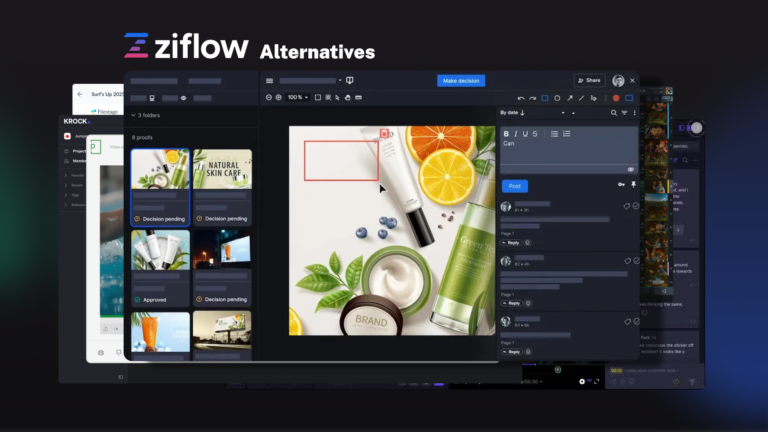The image size is (768, 432).
Task: Toggle the pin comment icon
Action: click(x=633, y=185)
